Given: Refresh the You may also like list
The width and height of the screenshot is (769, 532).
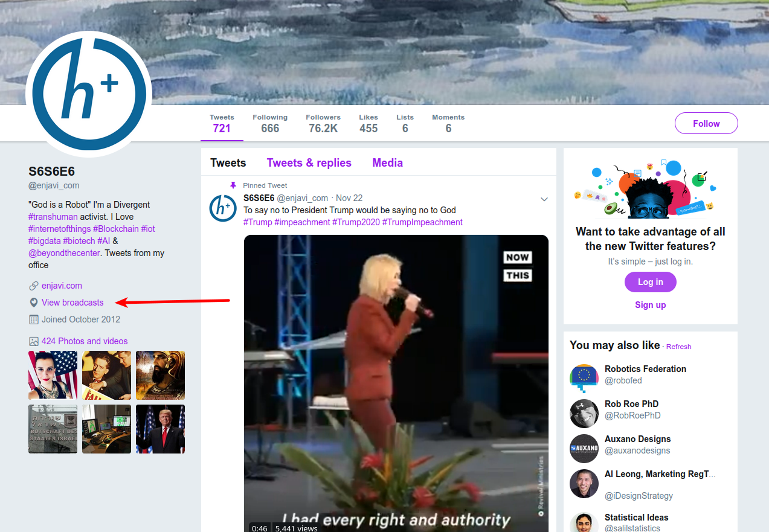Looking at the screenshot, I should (678, 347).
